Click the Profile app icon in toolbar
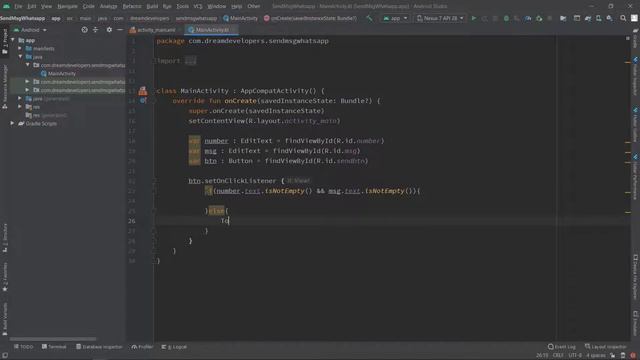The height and width of the screenshot is (360, 640). (528, 18)
